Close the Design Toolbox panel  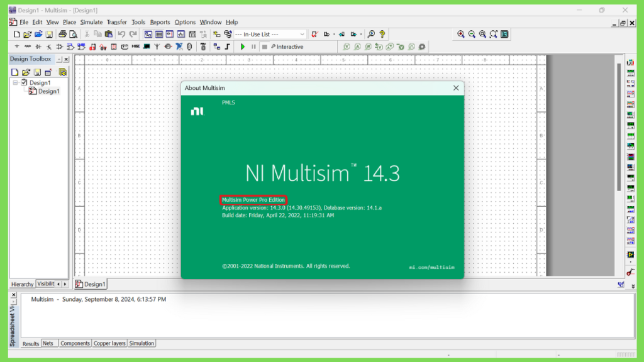click(66, 60)
